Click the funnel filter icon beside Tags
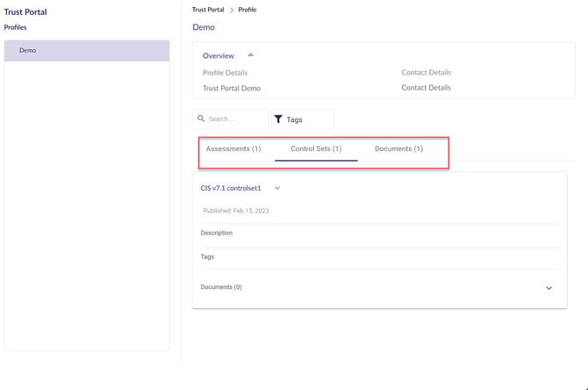This screenshot has height=390, width=588. coord(278,119)
